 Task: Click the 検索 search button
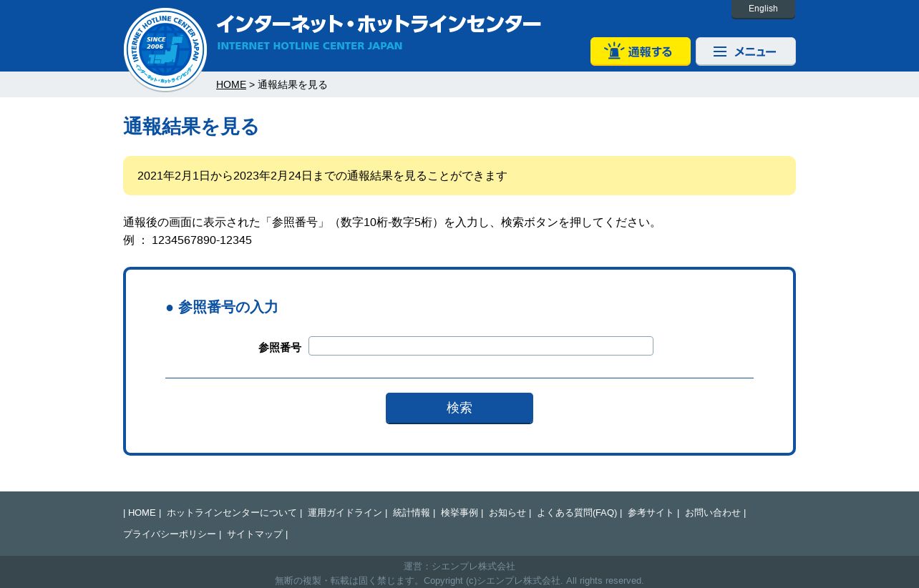459,408
